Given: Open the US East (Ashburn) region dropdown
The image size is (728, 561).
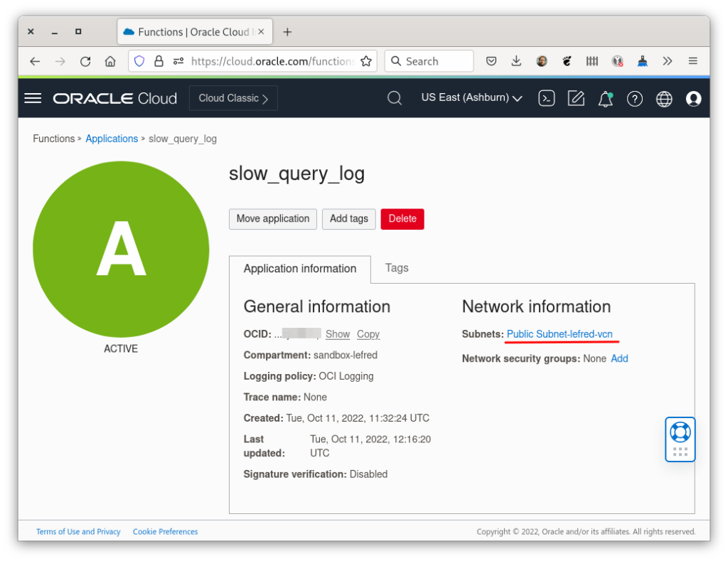Looking at the screenshot, I should tap(471, 97).
